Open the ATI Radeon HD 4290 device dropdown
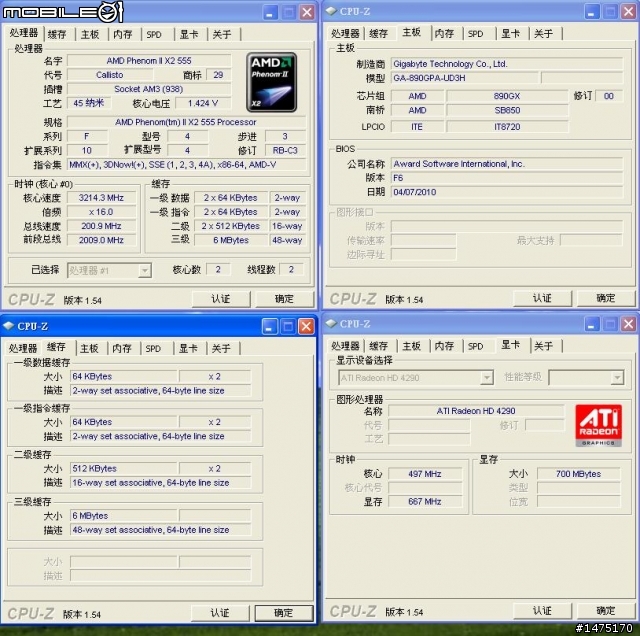 [487, 378]
